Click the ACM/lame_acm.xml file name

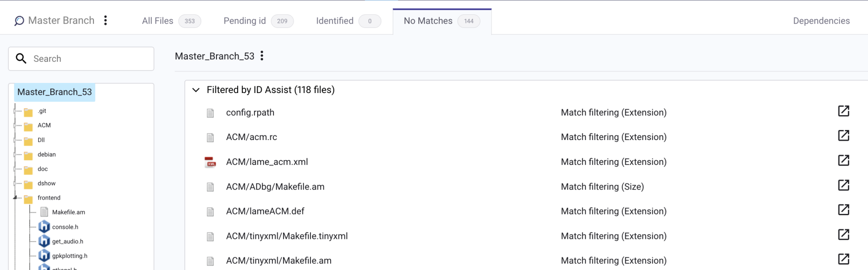[267, 162]
